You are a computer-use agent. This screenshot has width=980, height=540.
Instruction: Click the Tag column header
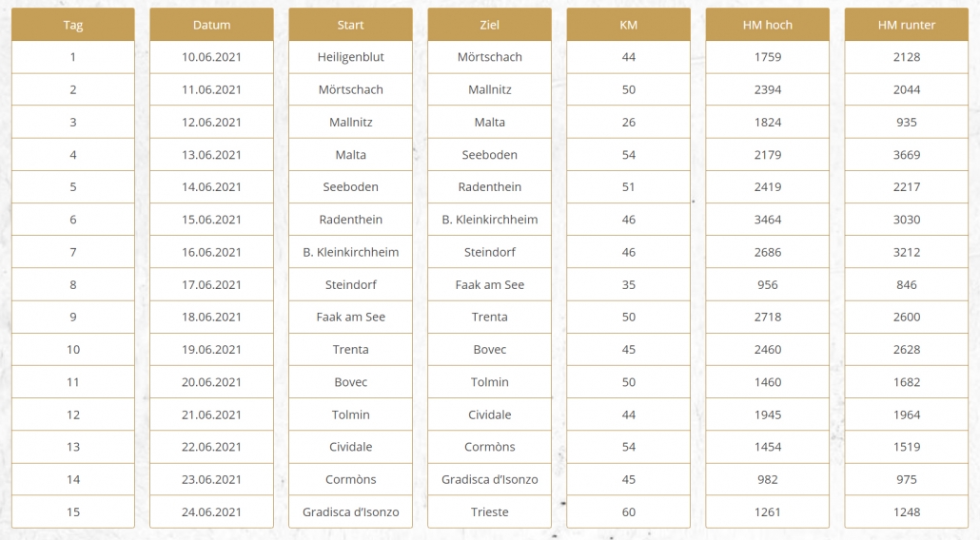(73, 25)
